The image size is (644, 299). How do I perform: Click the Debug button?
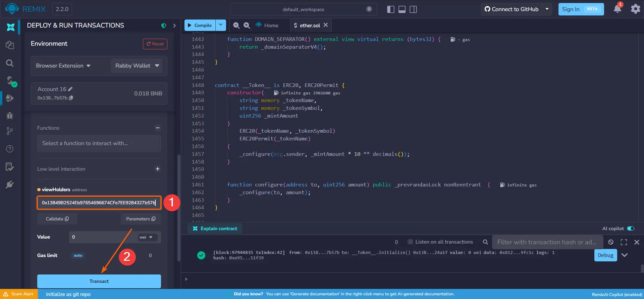coord(605,255)
